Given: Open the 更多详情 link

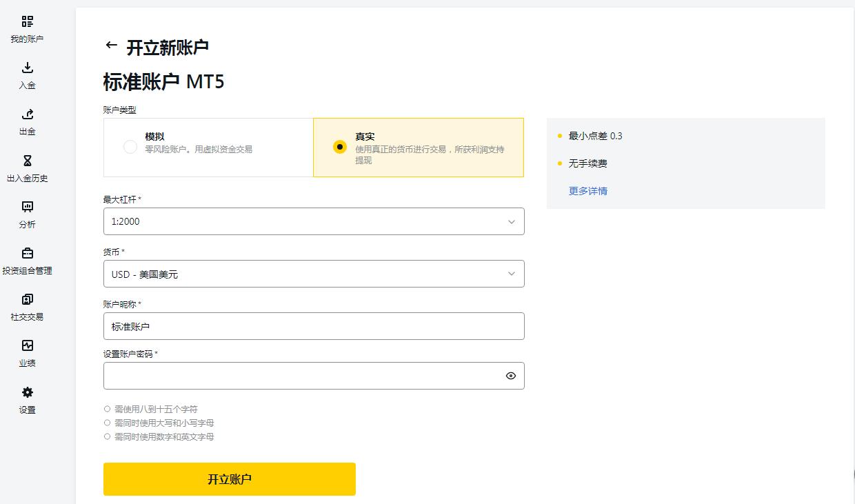Looking at the screenshot, I should [587, 191].
